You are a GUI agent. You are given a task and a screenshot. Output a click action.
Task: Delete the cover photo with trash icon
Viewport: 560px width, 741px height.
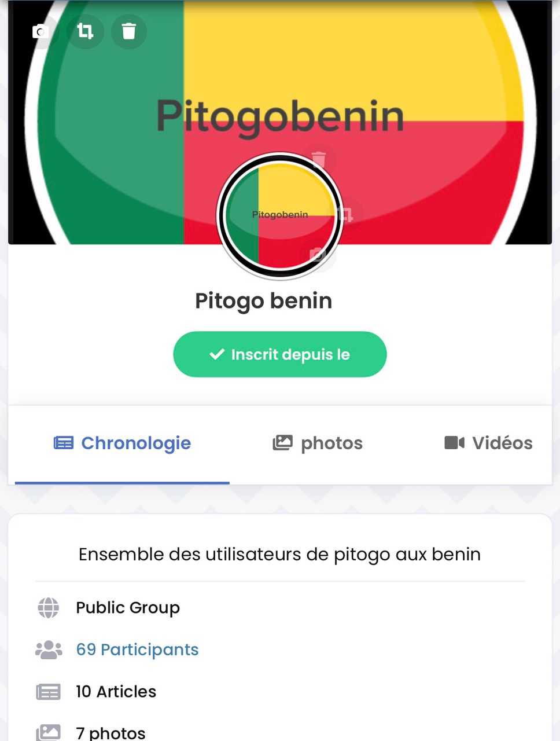tap(128, 31)
